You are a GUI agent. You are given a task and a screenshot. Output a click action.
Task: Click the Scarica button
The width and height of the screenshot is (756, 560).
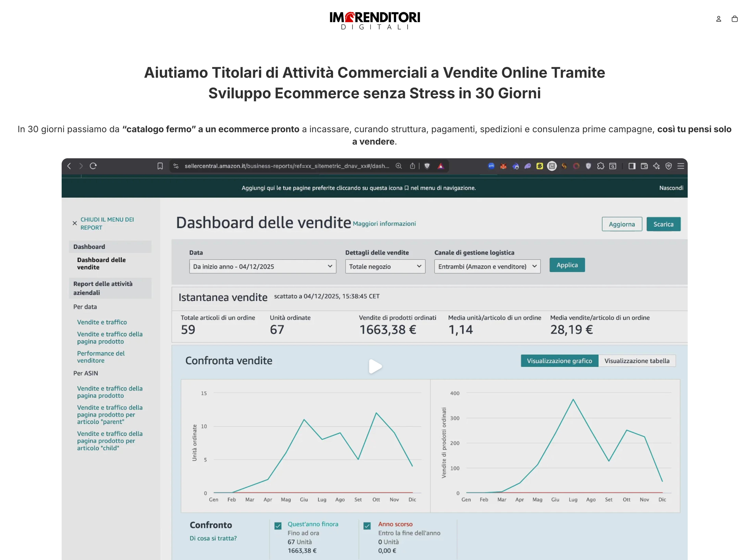pyautogui.click(x=663, y=224)
